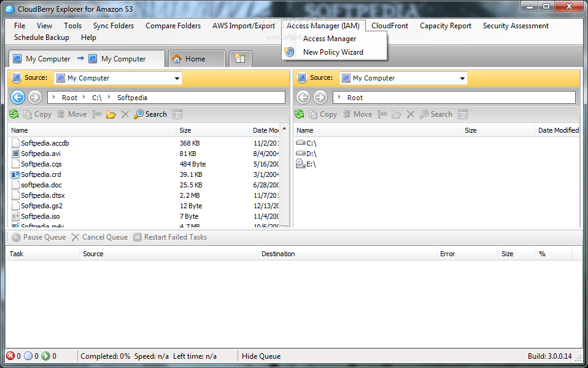Click the back arrow in right pane
588x368 pixels.
coord(303,98)
